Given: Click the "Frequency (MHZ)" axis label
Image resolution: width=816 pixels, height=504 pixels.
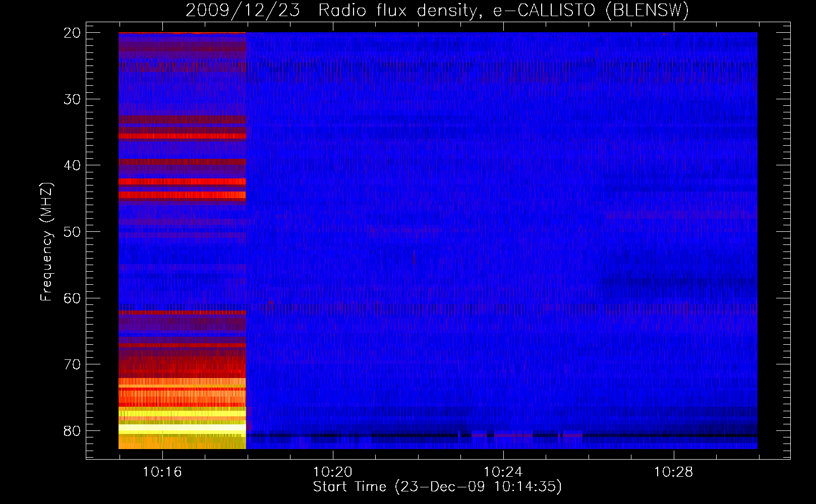Looking at the screenshot, I should coord(46,242).
